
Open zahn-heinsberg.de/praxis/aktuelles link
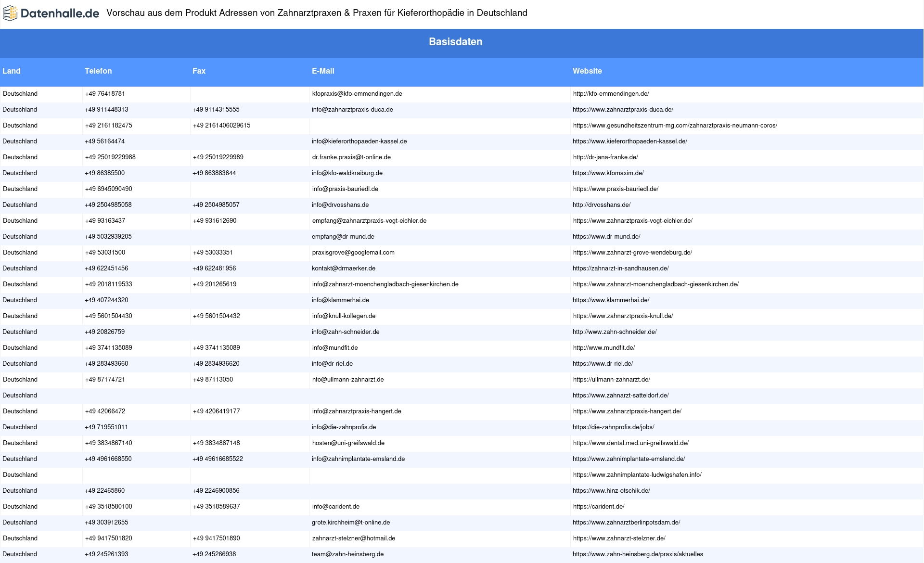(x=638, y=554)
